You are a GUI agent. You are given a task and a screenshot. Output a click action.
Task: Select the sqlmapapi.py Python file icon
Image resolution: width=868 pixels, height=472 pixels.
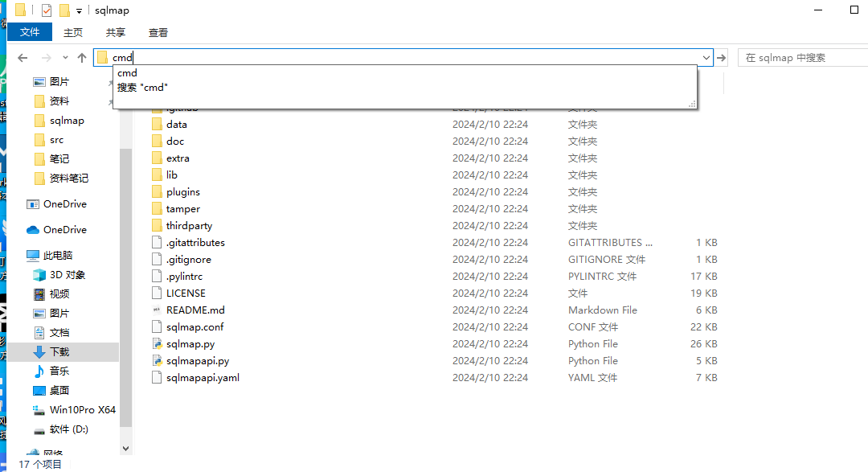(158, 361)
